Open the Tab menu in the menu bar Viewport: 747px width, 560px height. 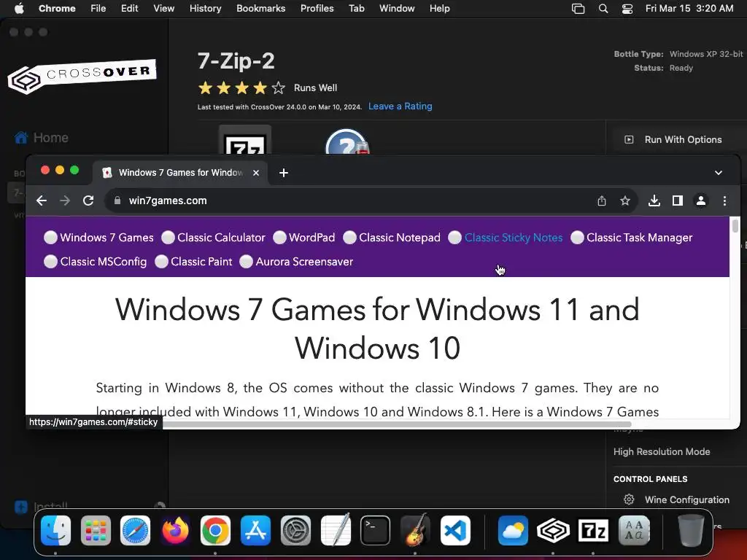tap(356, 8)
